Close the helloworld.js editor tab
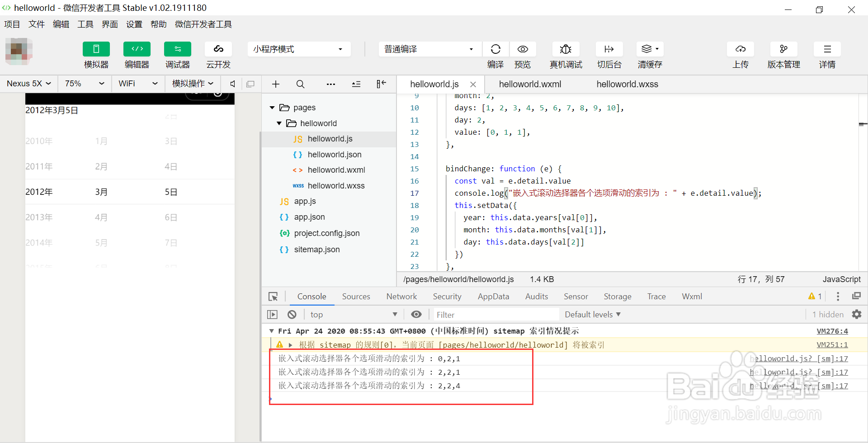Viewport: 868px width, 443px height. point(473,85)
